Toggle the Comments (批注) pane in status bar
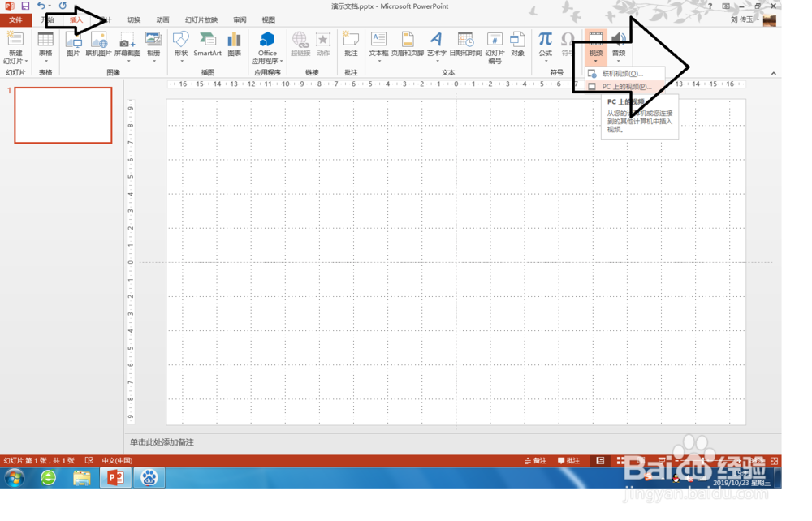 tap(568, 460)
